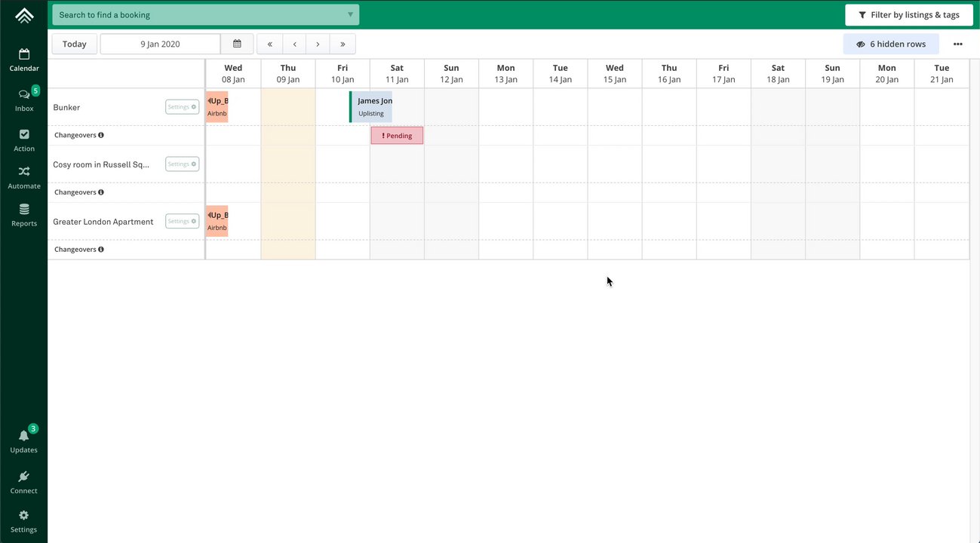This screenshot has width=980, height=543.
Task: Click the Wed 15 Jan column header
Action: tap(615, 73)
